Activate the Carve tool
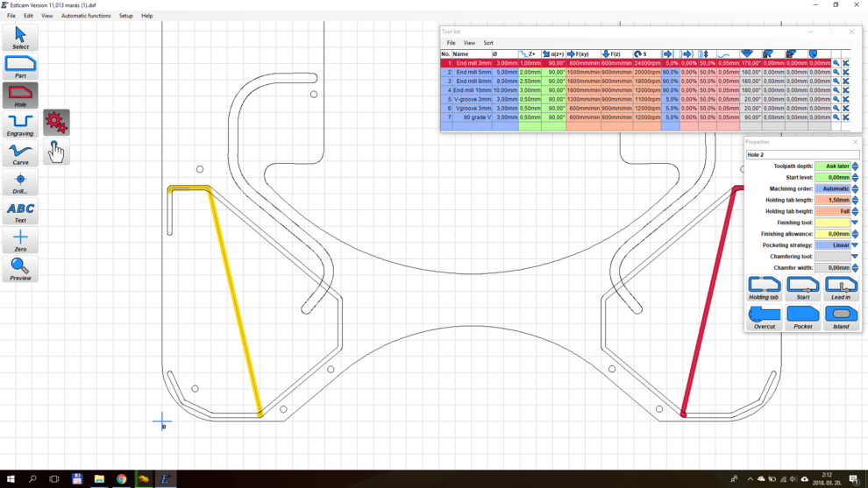Viewport: 868px width, 488px height. (x=20, y=153)
